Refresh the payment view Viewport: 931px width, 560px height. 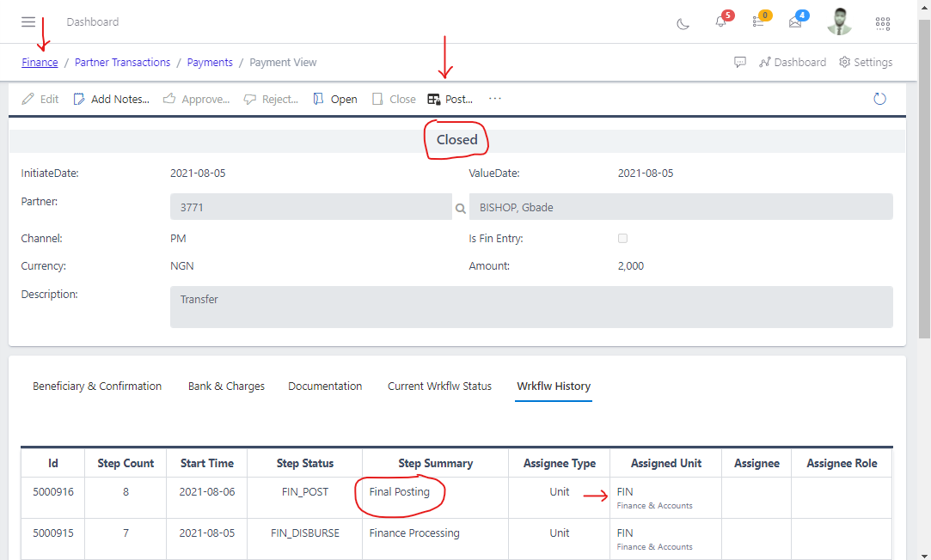click(879, 99)
